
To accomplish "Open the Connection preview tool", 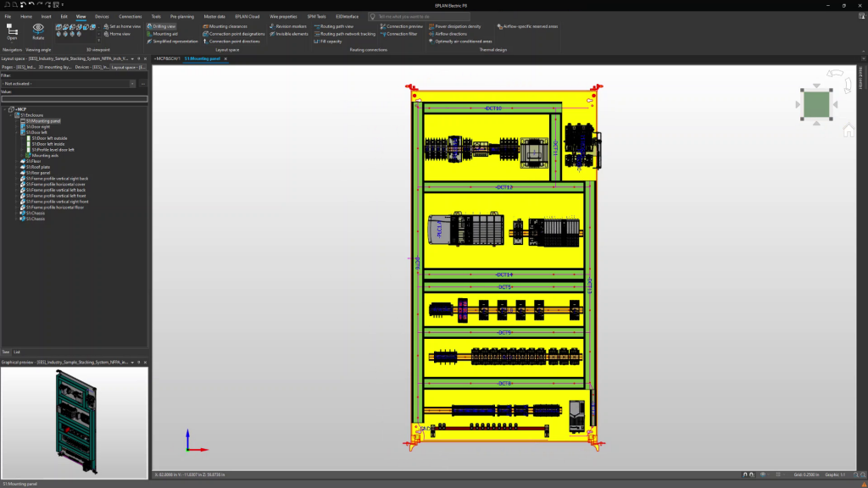I will click(401, 26).
